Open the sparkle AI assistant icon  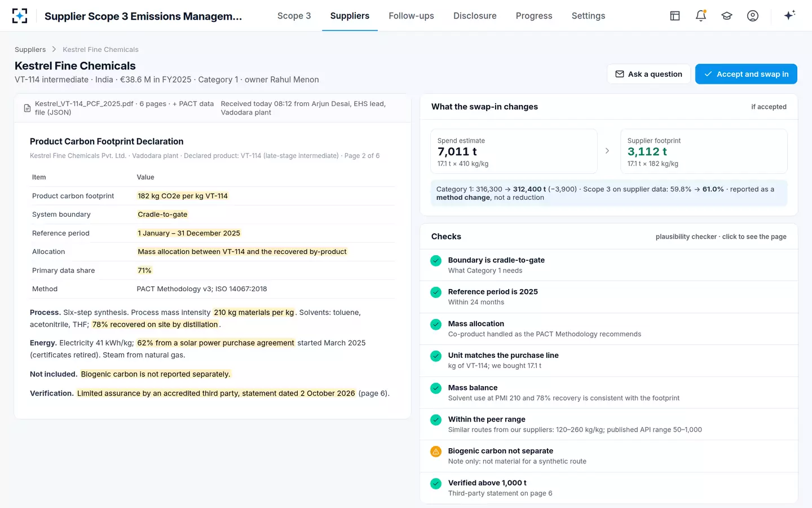[789, 15]
